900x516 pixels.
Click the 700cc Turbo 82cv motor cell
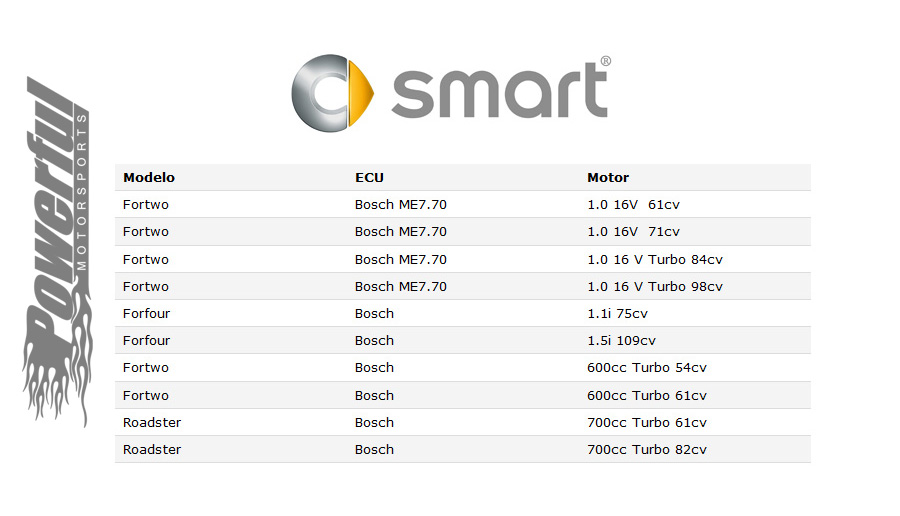[646, 449]
